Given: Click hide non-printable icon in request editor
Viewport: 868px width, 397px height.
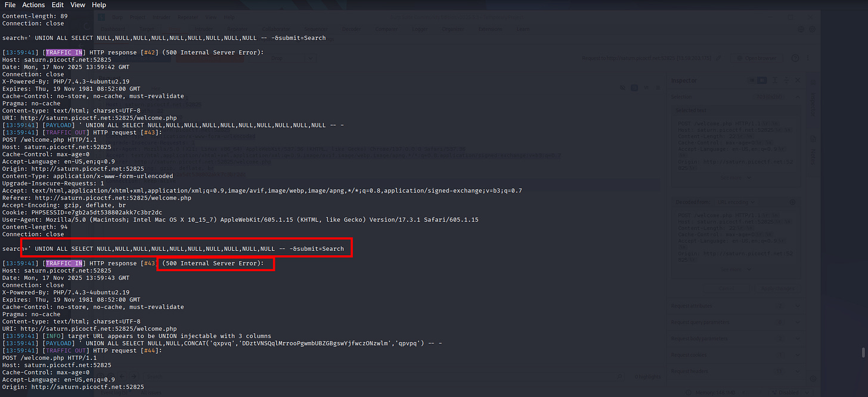Looking at the screenshot, I should 624,87.
